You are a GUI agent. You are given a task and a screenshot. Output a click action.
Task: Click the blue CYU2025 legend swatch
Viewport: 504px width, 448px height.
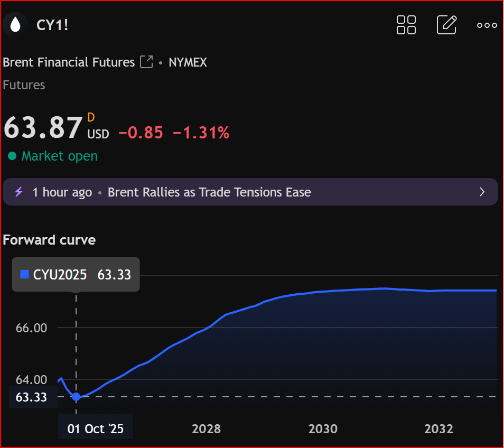(24, 274)
